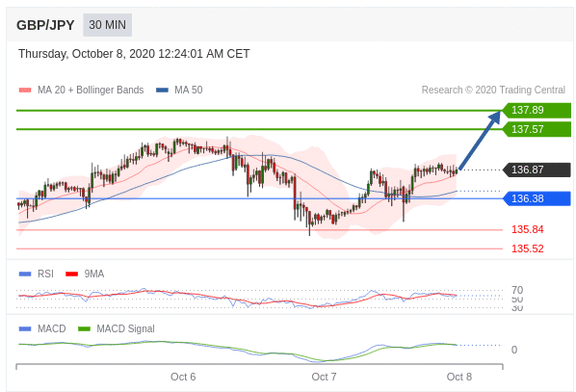Click the MA 50 legend label
Viewport: 576px width, 392px height.
[189, 90]
